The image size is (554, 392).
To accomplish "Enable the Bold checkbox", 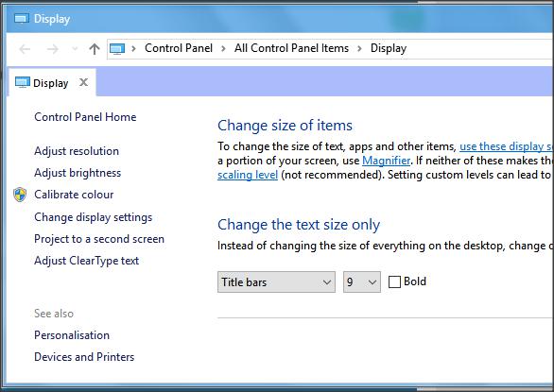I will click(394, 281).
